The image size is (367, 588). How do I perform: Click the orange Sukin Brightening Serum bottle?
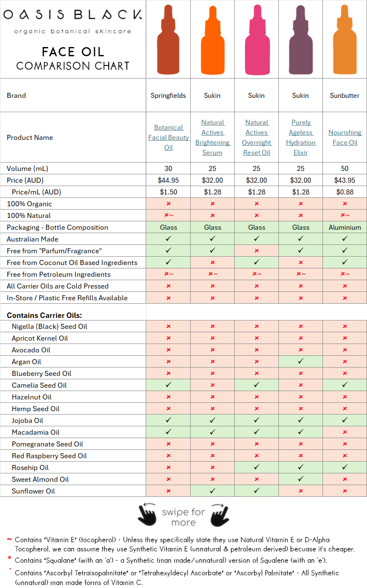coord(212,39)
